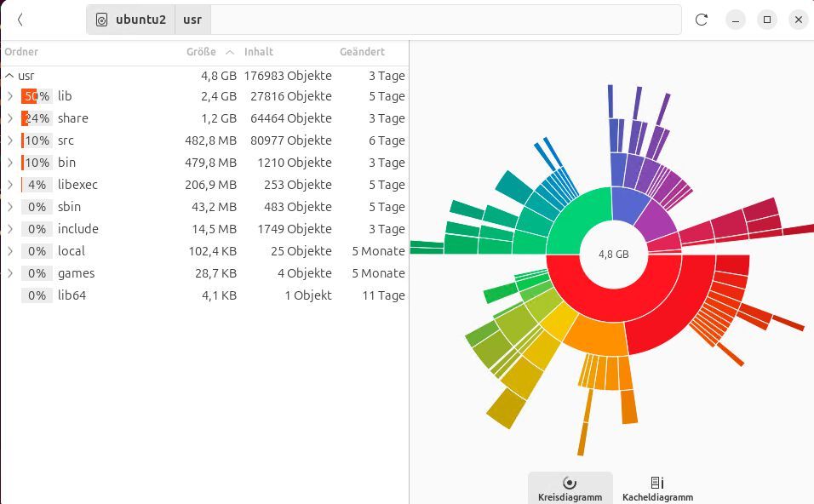Expand the sbin folder
This screenshot has width=814, height=504.
click(10, 207)
